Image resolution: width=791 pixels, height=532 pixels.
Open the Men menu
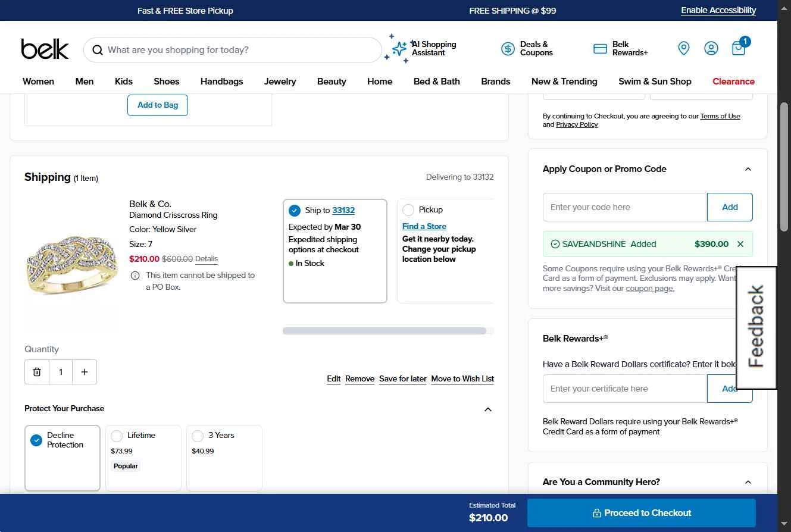pos(85,82)
